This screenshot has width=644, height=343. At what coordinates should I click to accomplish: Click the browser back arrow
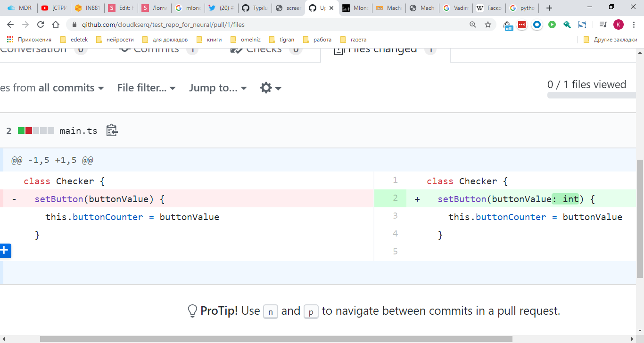tap(10, 24)
